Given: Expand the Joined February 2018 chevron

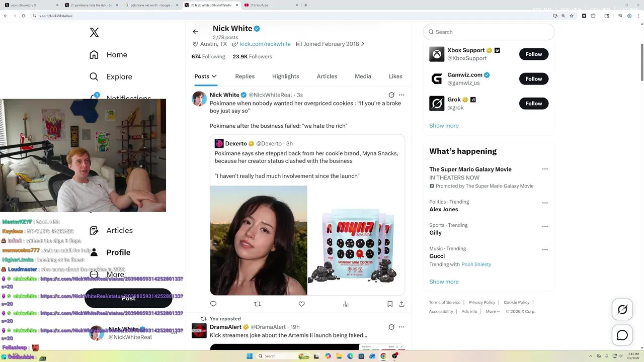Looking at the screenshot, I should (363, 44).
